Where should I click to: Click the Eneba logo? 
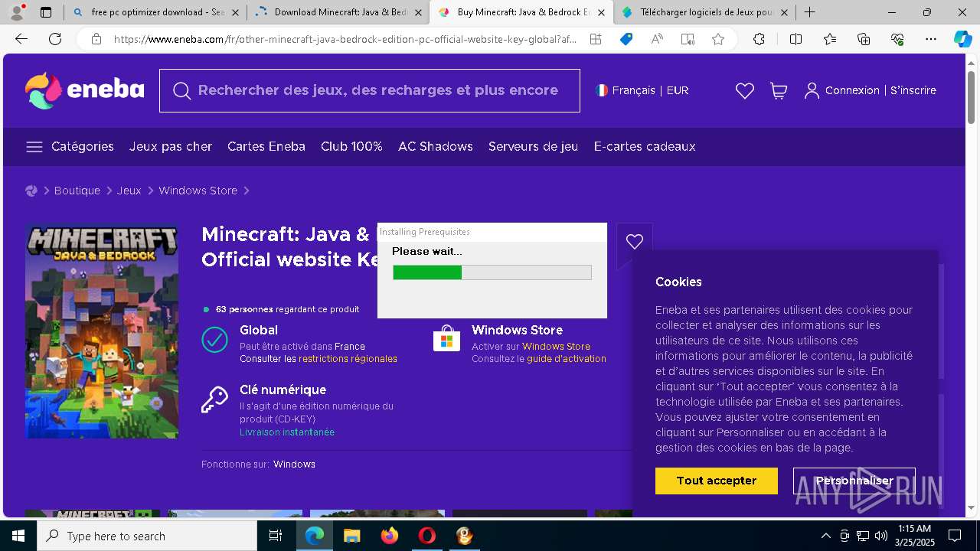pyautogui.click(x=84, y=90)
